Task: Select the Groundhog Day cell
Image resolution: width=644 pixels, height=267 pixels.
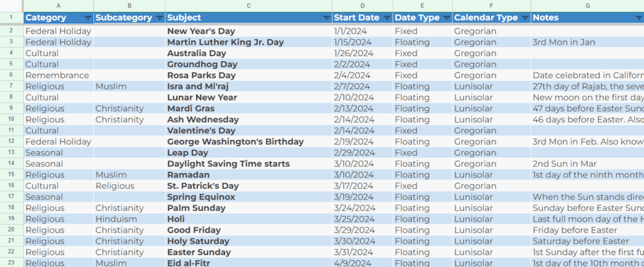Action: pyautogui.click(x=249, y=65)
